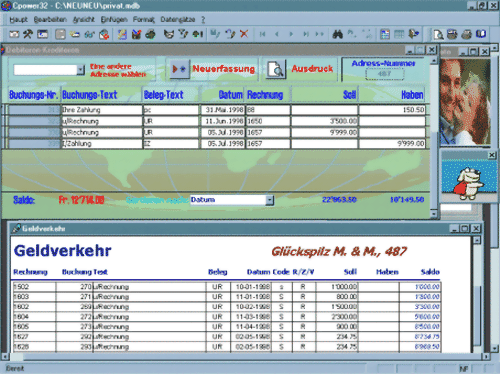This screenshot has width=500, height=374.
Task: Open print preview page icon in toolbar
Action: pyautogui.click(x=438, y=34)
